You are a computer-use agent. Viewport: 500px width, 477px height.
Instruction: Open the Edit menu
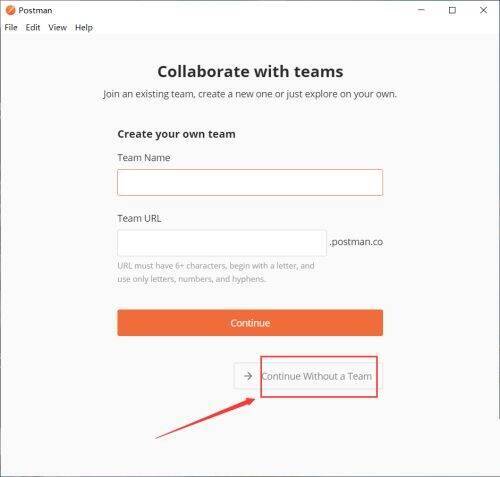click(33, 28)
